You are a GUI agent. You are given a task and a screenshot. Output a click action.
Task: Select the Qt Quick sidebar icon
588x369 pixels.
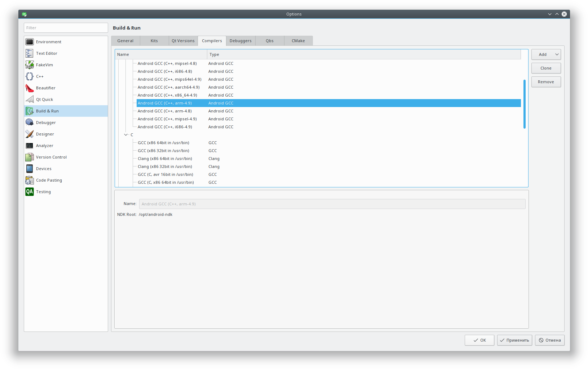pos(29,99)
